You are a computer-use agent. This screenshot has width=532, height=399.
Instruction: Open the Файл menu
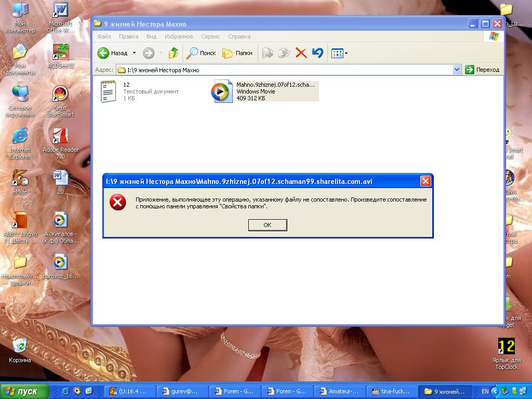(x=104, y=36)
